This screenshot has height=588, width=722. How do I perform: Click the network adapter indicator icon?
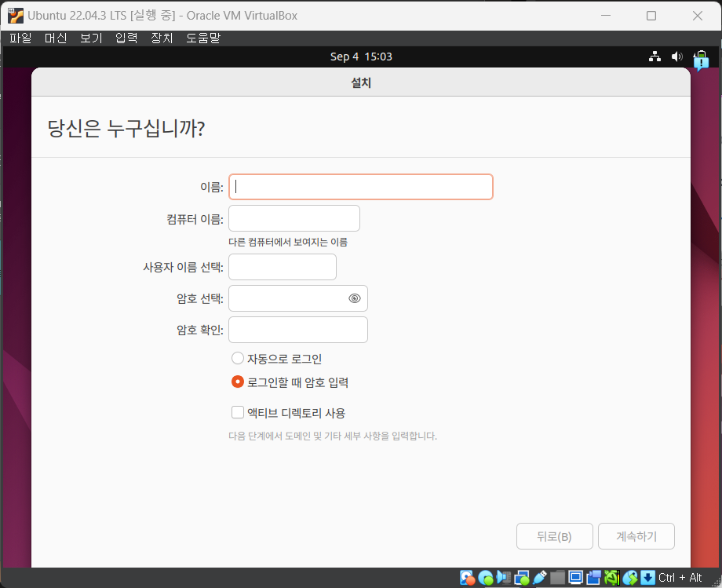pyautogui.click(x=522, y=578)
